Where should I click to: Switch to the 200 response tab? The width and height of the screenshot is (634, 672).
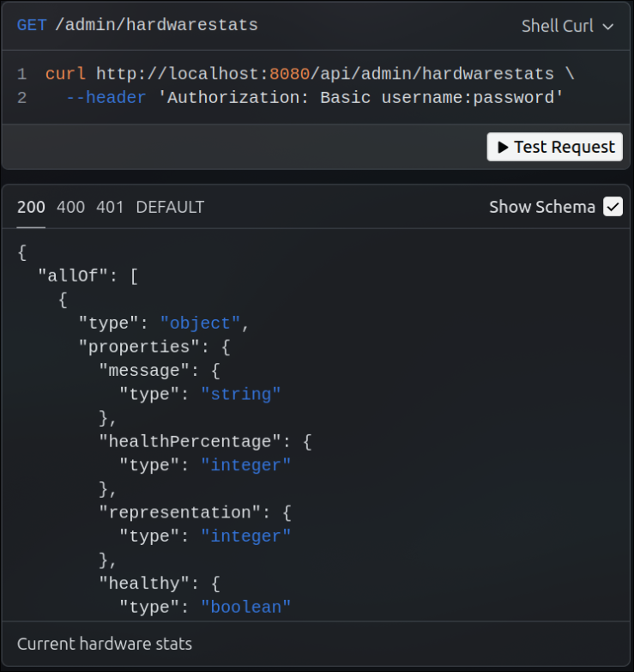[x=31, y=207]
